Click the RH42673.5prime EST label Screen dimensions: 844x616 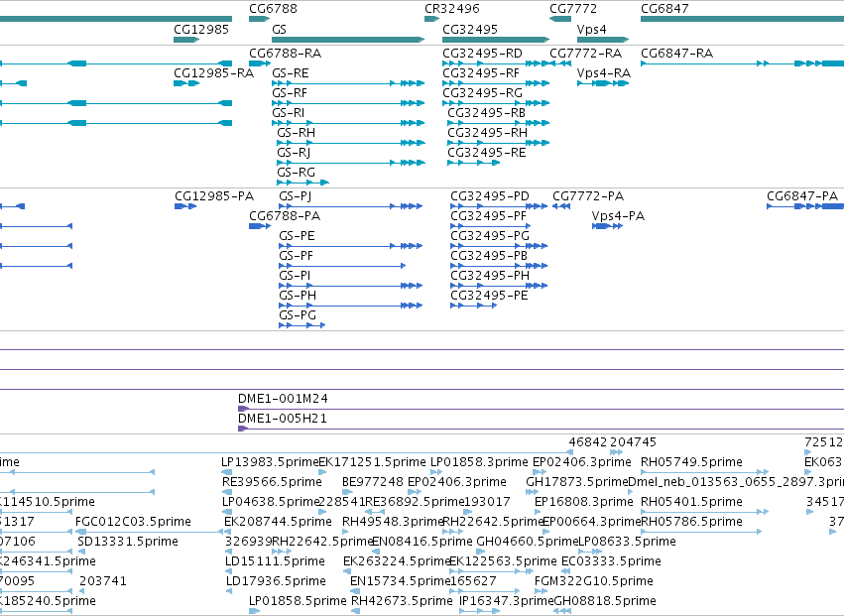pyautogui.click(x=402, y=601)
